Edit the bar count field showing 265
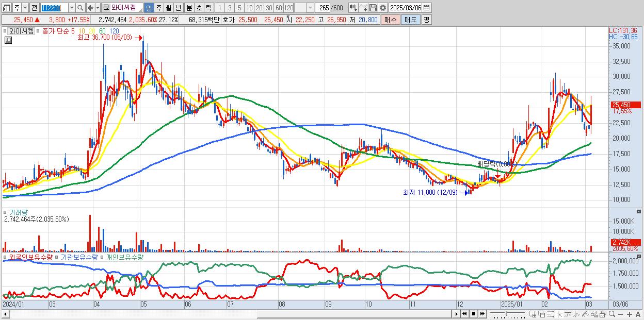The image size is (644, 320). coord(323,8)
